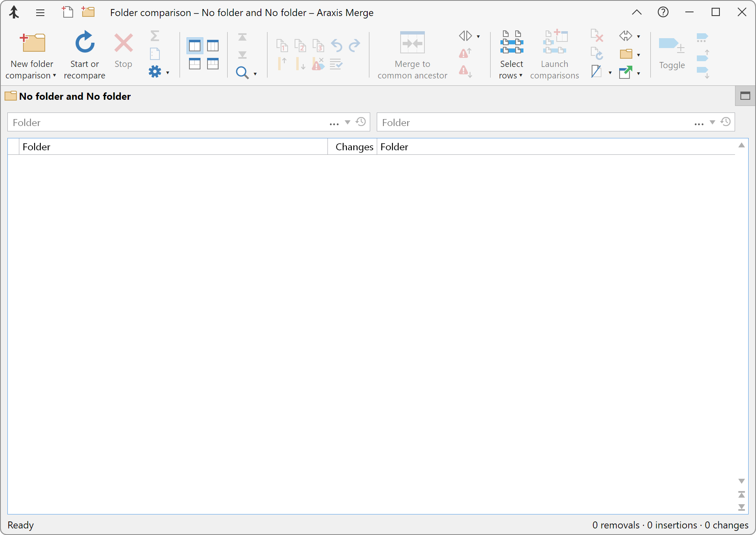Click the Toggle bookmark button
This screenshot has width=756, height=535.
pyautogui.click(x=672, y=53)
